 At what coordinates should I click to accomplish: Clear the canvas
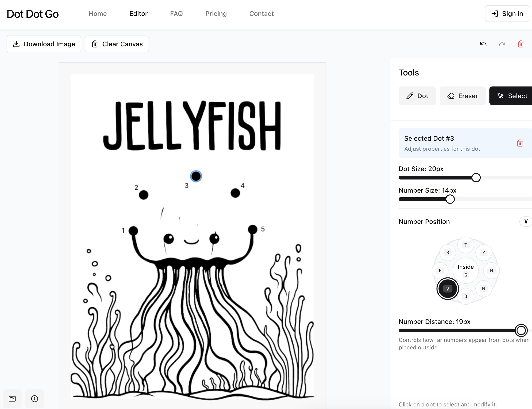point(117,44)
